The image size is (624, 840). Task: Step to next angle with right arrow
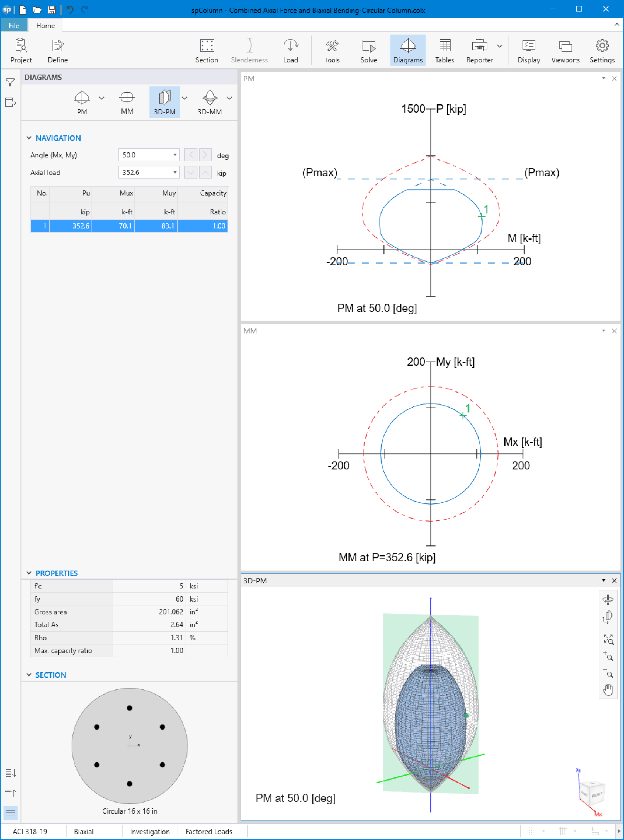[x=205, y=155]
